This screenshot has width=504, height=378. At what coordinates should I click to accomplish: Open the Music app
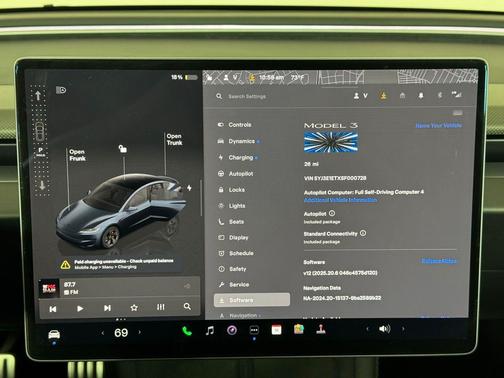click(x=210, y=331)
